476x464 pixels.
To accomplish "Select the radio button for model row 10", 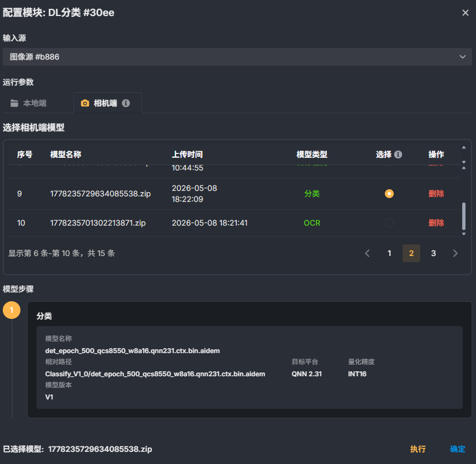I will [x=389, y=223].
